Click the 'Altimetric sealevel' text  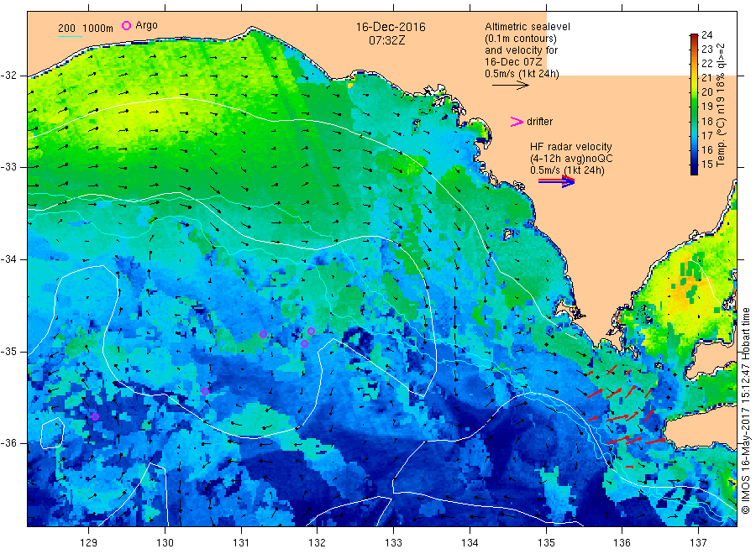click(527, 27)
